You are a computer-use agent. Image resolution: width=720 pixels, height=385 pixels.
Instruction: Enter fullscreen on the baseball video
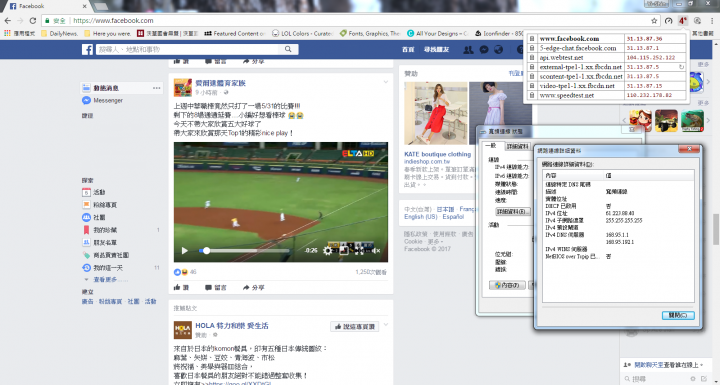pos(359,251)
